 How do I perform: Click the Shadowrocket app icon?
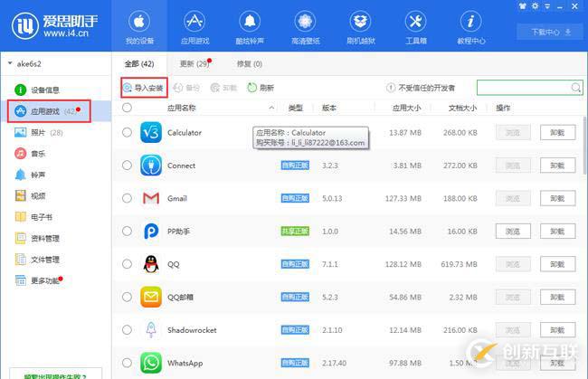click(x=151, y=330)
